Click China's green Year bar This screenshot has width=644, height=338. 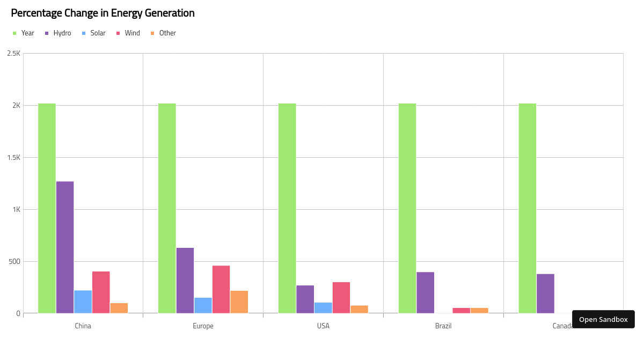[47, 208]
